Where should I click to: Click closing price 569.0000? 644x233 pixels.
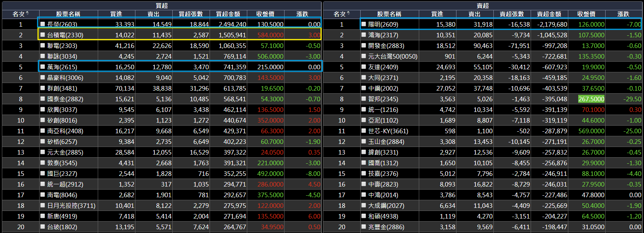pos(591,131)
